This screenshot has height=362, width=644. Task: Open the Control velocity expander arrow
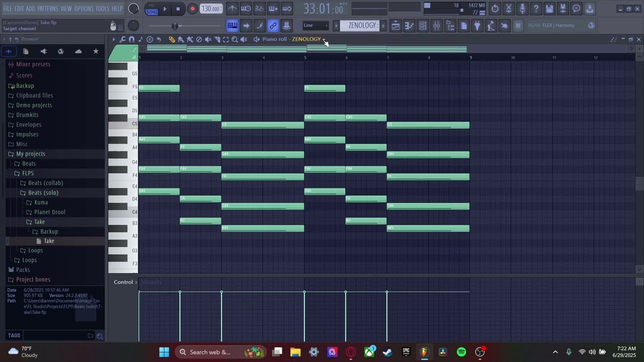tap(136, 282)
